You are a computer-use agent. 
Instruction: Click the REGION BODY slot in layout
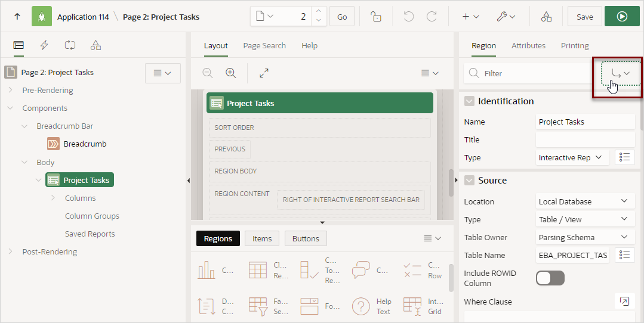319,172
